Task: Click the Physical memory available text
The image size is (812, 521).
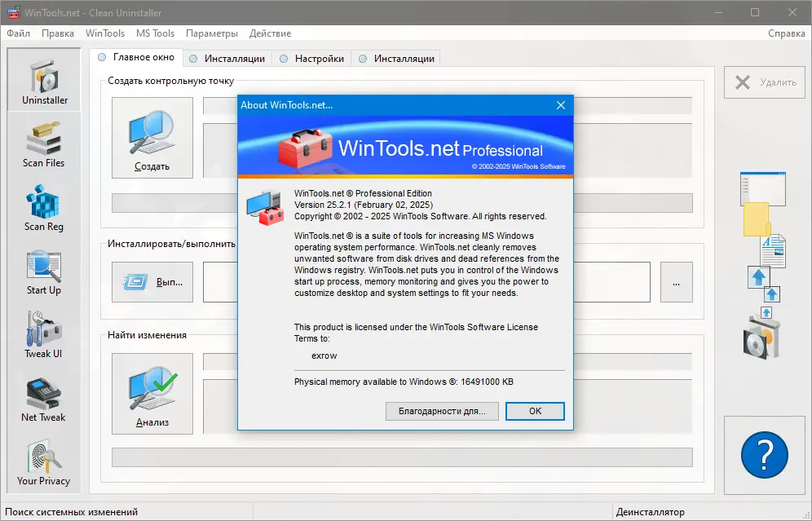Action: point(404,382)
